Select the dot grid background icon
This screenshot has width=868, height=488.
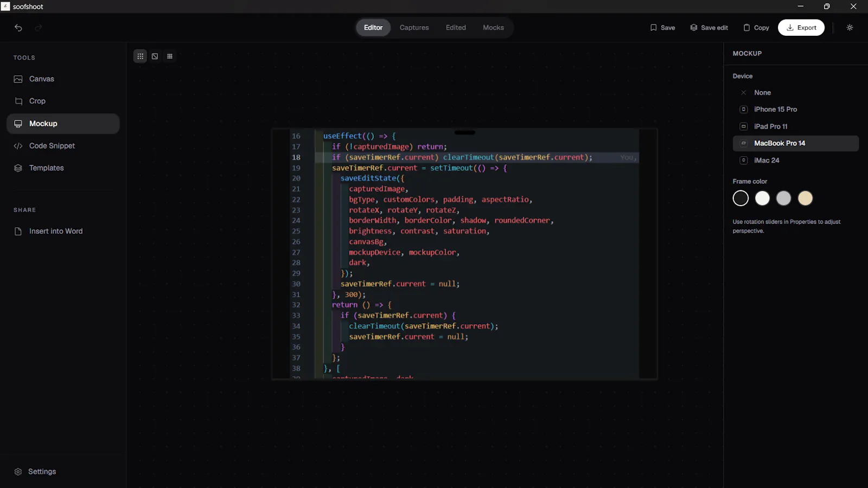140,56
